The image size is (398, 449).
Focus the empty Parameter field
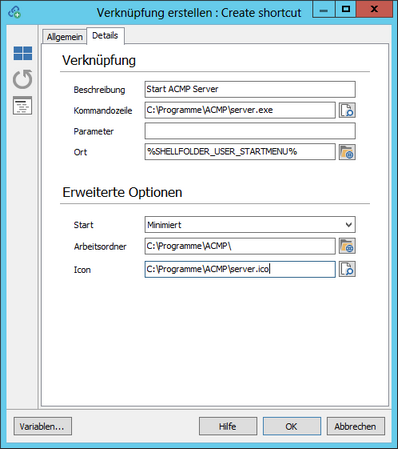(250, 131)
